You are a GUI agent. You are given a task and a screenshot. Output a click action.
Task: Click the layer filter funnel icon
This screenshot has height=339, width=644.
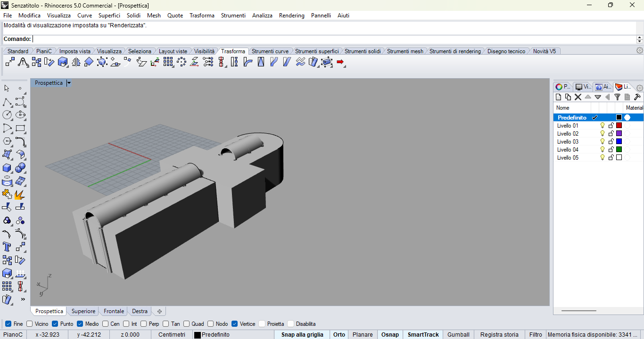(x=617, y=97)
